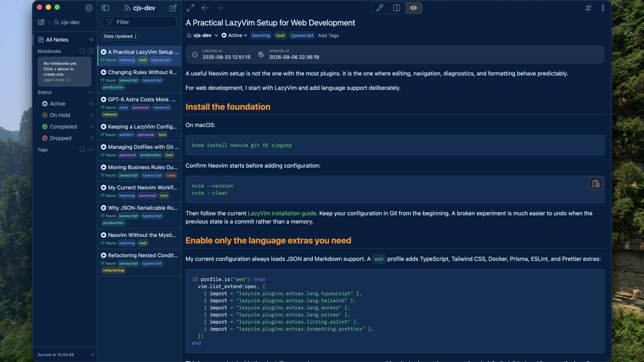
Task: Collapse the Tags section
Action: pos(91,149)
